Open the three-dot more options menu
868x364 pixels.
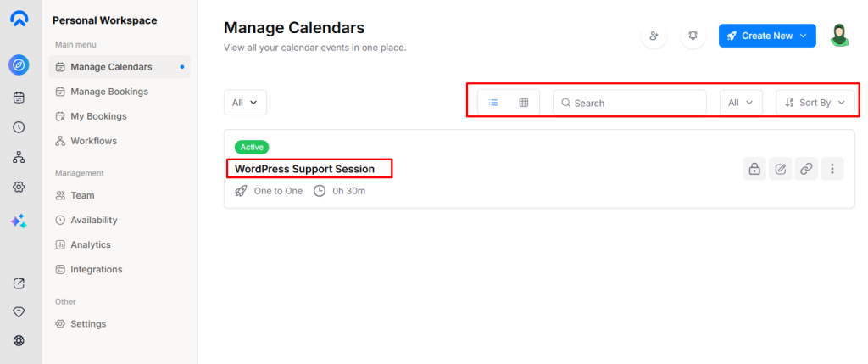(x=832, y=169)
